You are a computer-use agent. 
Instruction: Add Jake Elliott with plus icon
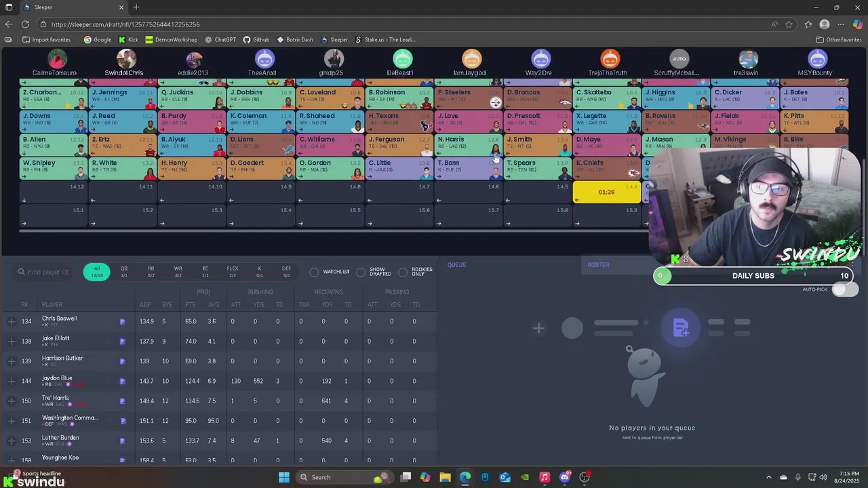click(x=12, y=341)
